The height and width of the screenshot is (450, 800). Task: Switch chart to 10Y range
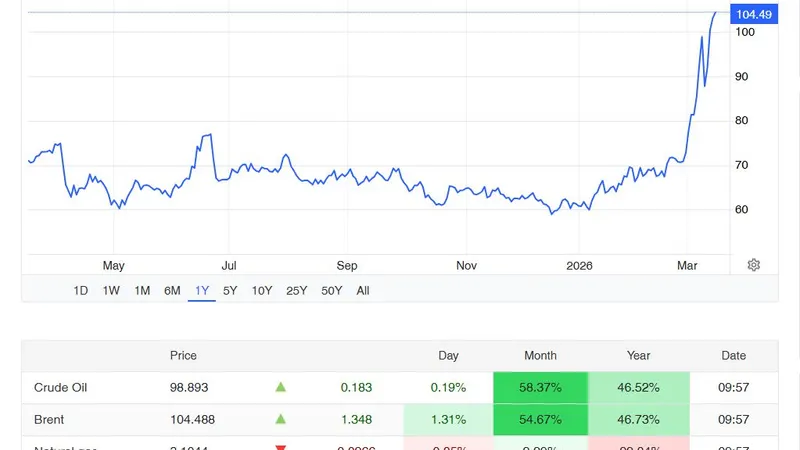(x=262, y=291)
